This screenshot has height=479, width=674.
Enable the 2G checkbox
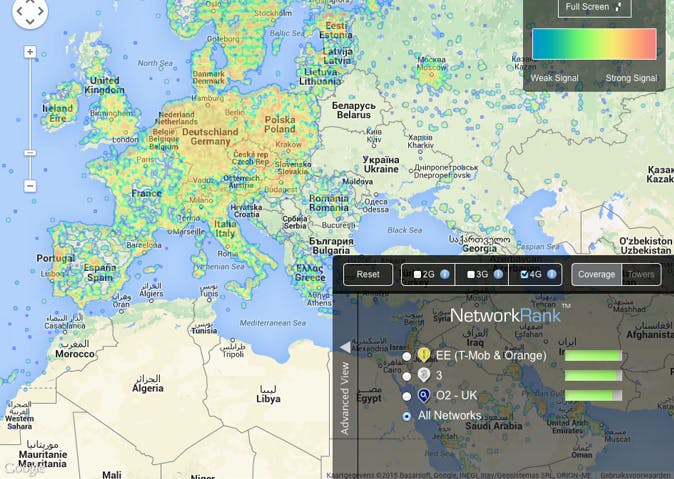[x=418, y=274]
